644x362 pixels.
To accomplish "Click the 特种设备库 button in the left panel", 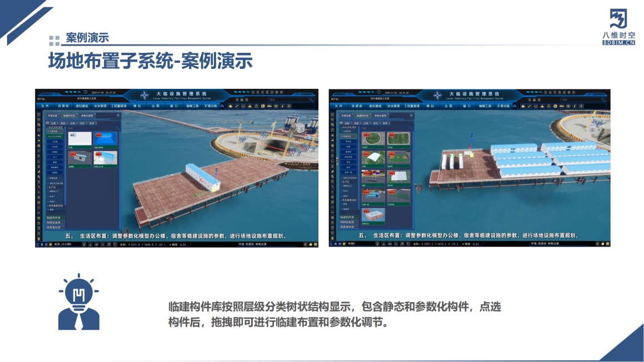I will click(x=55, y=222).
